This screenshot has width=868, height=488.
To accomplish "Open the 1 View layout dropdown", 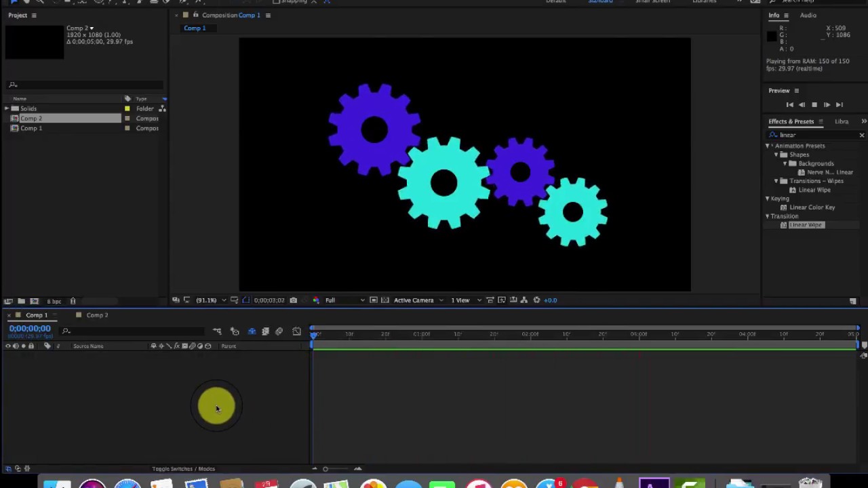I will coord(465,300).
